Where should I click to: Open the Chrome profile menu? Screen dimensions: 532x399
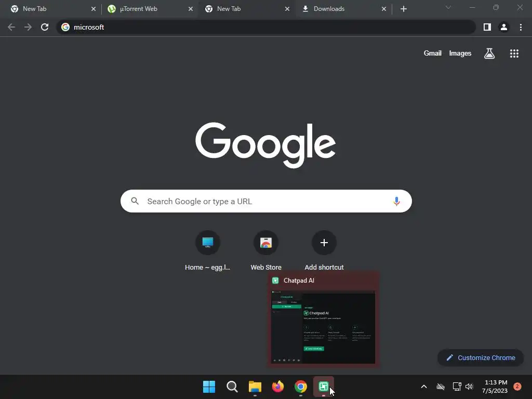(x=504, y=27)
